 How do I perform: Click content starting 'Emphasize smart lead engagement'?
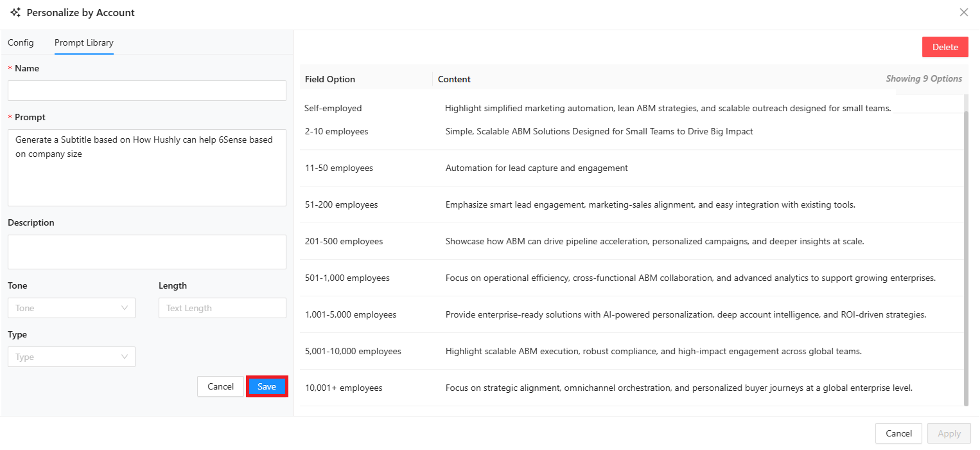point(651,204)
